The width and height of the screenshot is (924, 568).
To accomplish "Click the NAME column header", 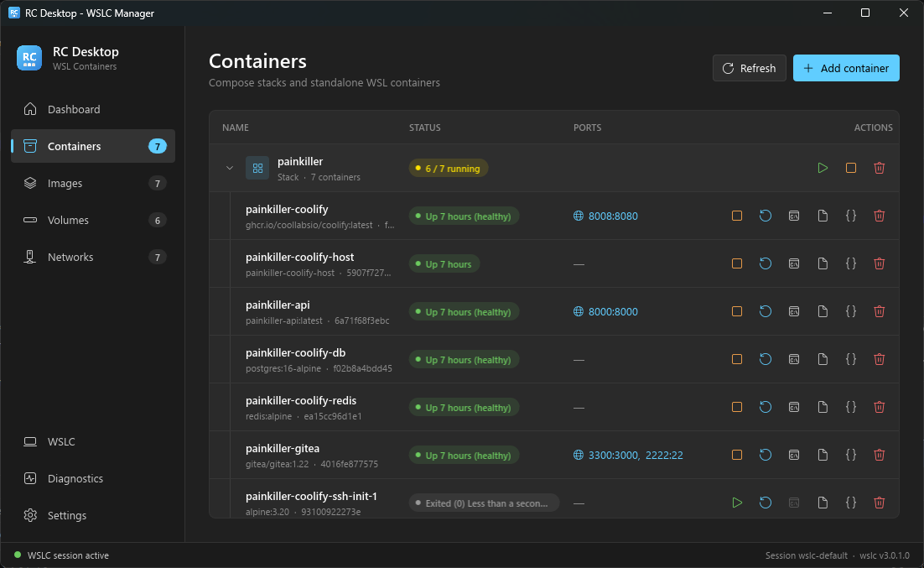I will [235, 128].
